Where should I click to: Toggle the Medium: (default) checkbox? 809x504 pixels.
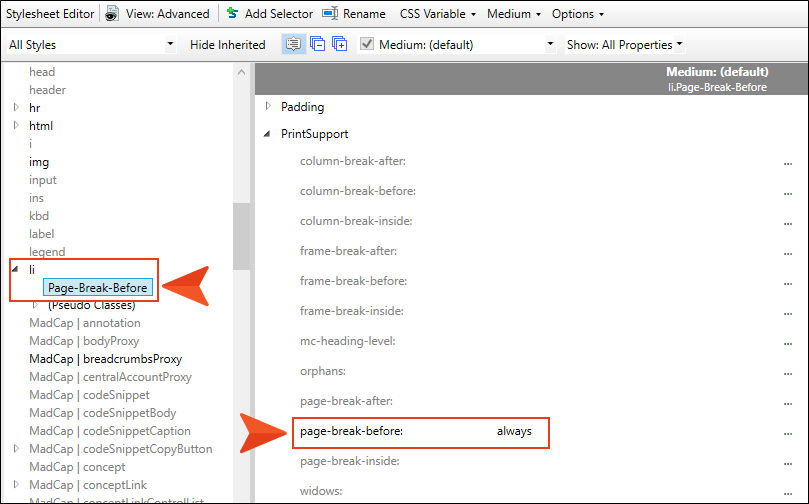[366, 44]
